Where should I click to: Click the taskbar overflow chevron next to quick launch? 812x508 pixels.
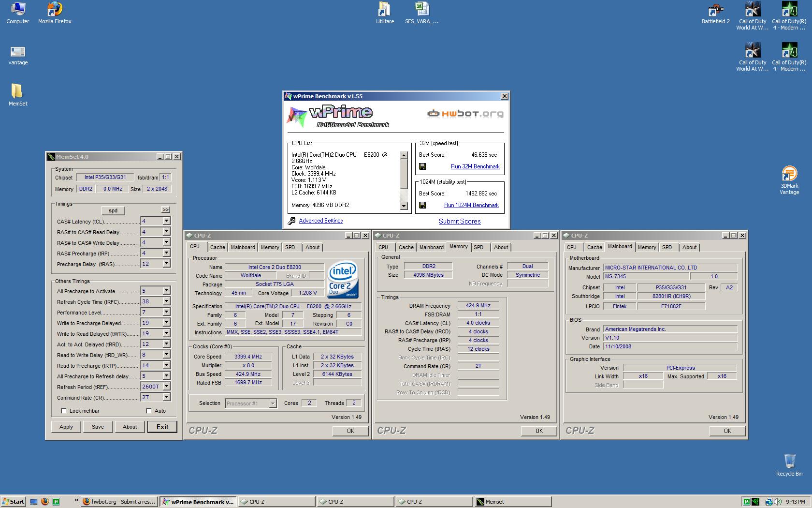[x=76, y=500]
